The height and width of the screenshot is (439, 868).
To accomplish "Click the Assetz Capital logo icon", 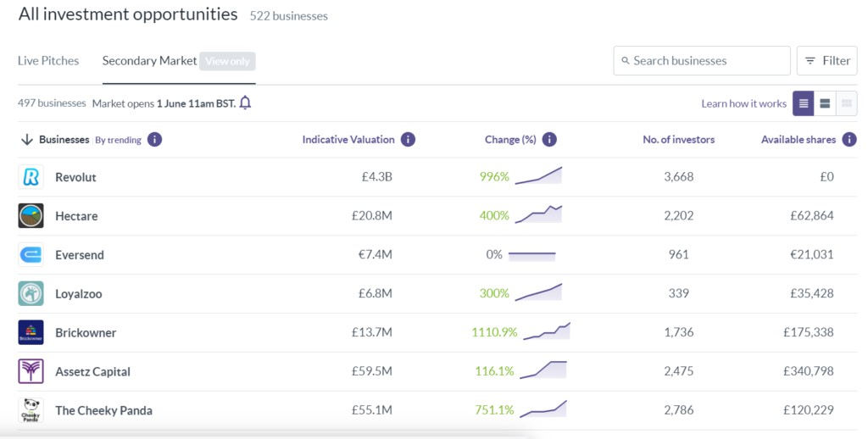I will [x=31, y=371].
